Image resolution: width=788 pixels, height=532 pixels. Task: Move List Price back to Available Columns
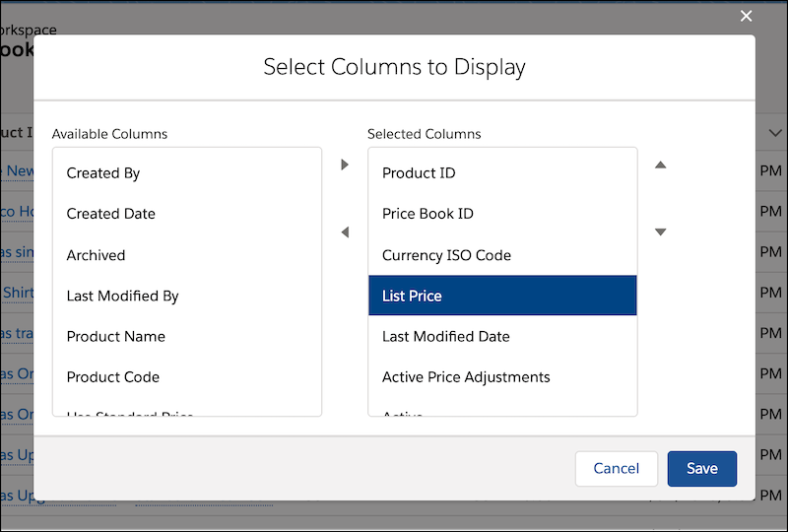[345, 232]
